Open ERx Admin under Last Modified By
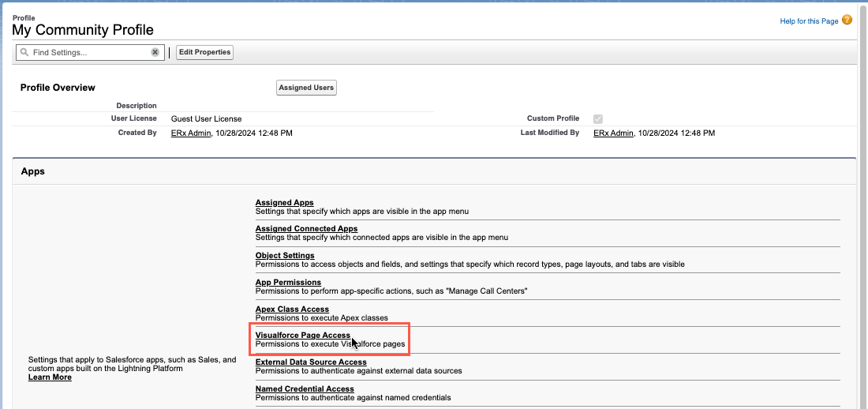 pyautogui.click(x=613, y=133)
